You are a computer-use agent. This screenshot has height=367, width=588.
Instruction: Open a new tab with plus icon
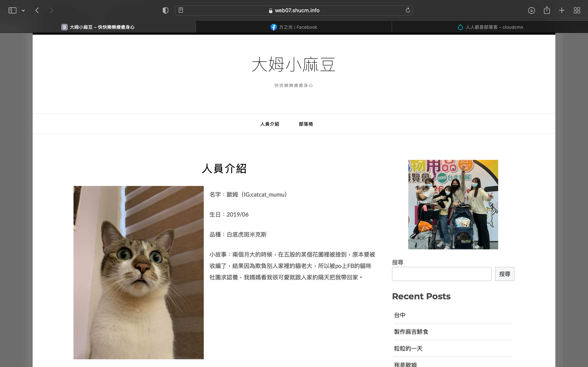coord(561,10)
